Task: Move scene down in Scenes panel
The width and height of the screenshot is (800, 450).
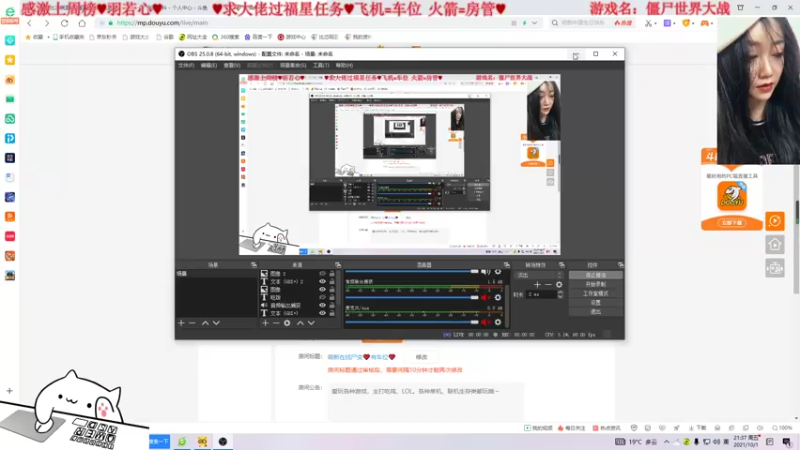Action: (216, 323)
